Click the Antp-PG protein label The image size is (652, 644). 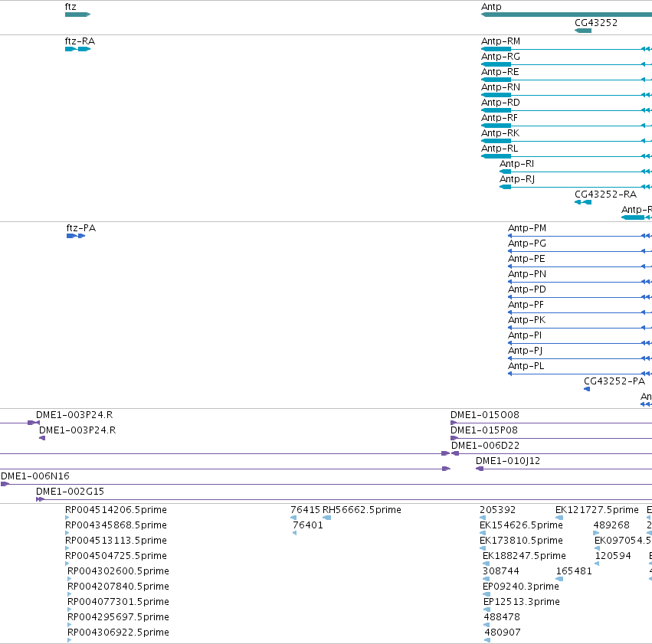(527, 244)
